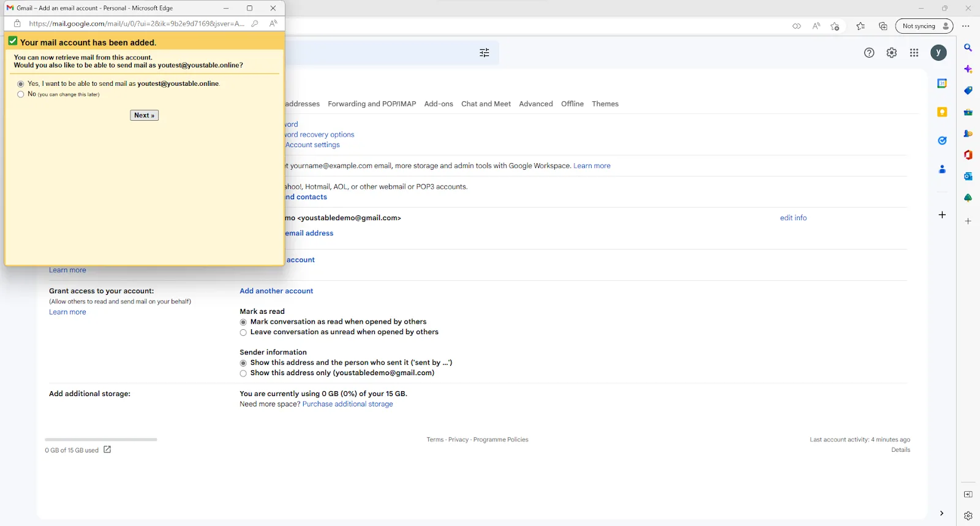980x526 pixels.
Task: Open the Offline settings tab
Action: tap(572, 104)
